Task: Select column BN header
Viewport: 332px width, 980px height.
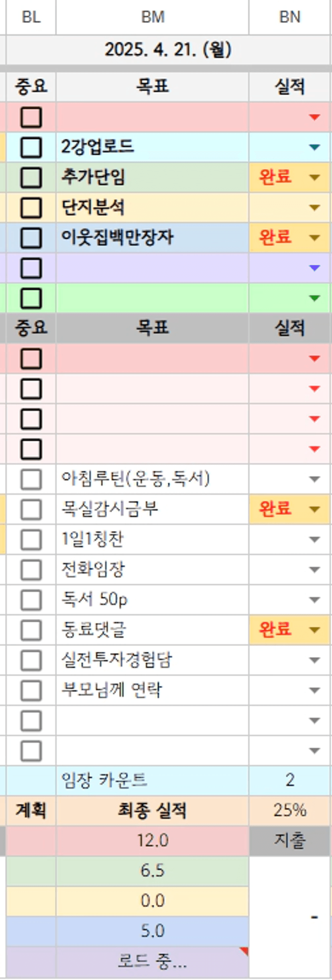Action: pos(289,17)
